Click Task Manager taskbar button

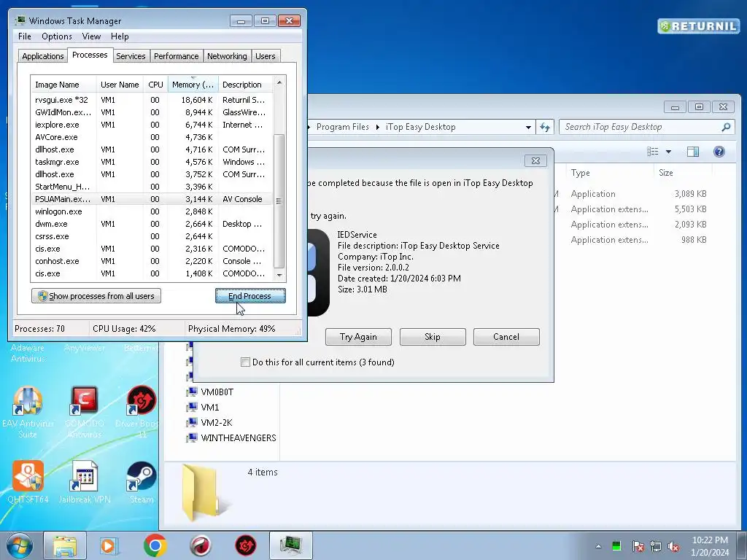click(291, 545)
